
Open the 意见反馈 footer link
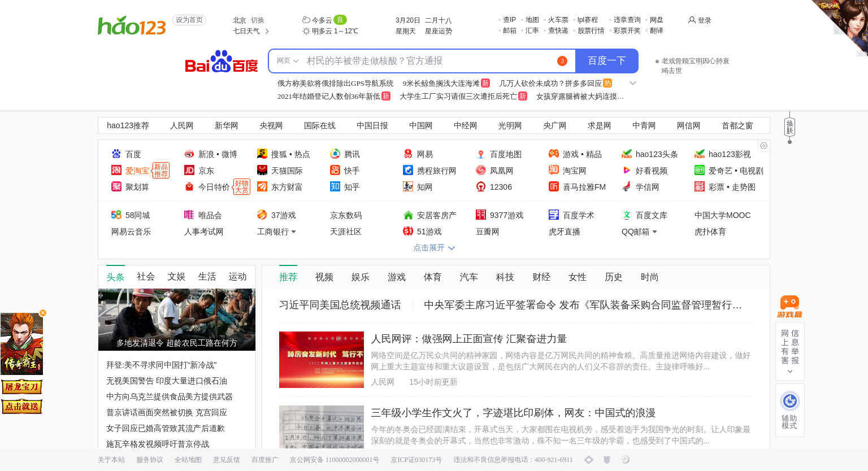(227, 460)
